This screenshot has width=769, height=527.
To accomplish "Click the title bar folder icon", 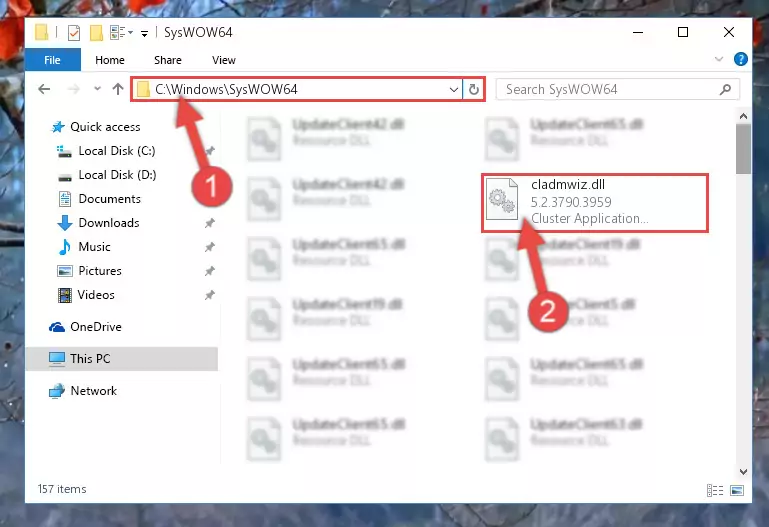I will pyautogui.click(x=42, y=32).
